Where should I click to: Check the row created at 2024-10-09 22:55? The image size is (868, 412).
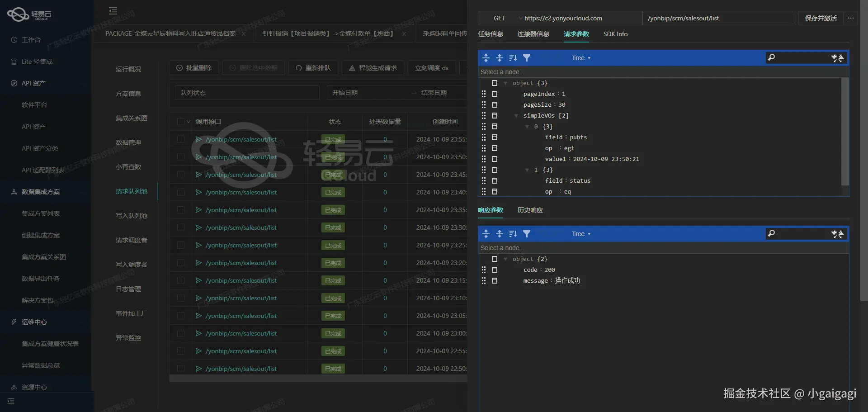click(x=181, y=351)
